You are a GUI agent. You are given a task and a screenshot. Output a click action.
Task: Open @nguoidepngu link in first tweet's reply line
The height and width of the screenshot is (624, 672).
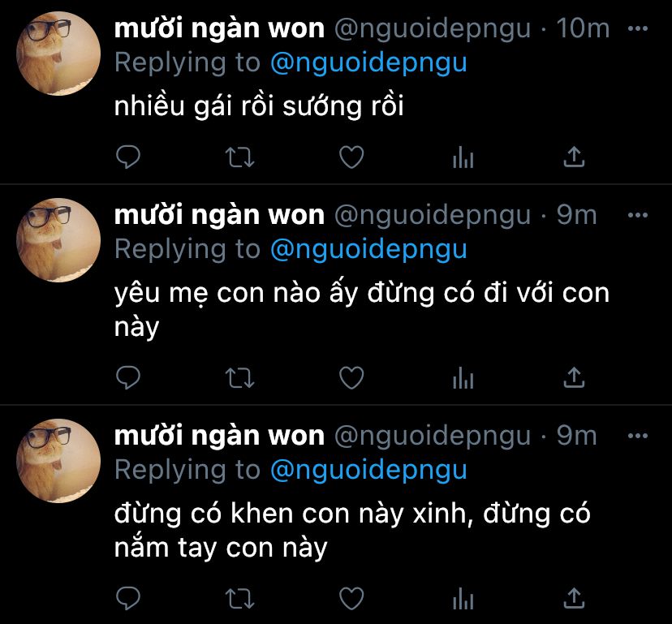[368, 63]
